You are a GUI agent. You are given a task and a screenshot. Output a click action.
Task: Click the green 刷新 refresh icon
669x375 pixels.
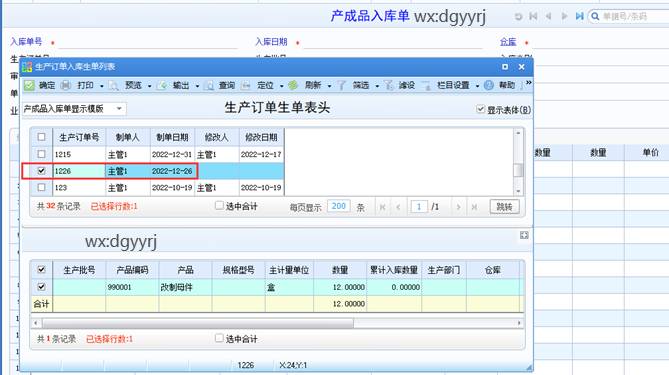click(293, 85)
